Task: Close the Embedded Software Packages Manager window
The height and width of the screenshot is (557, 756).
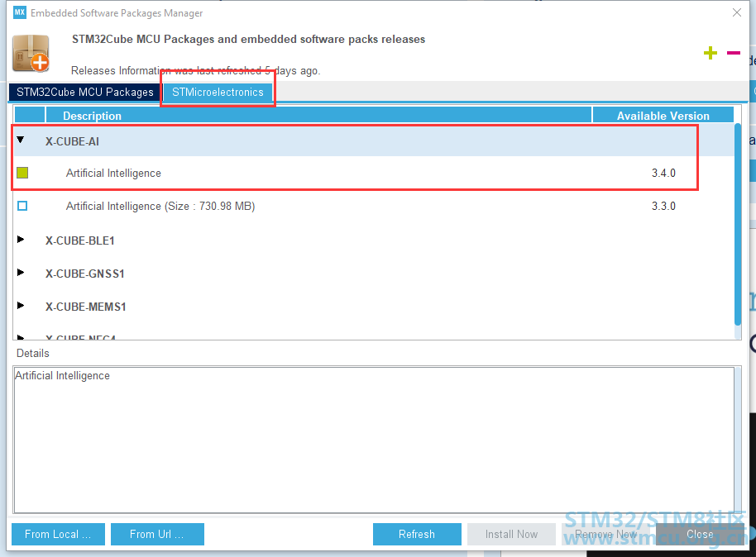Action: (x=737, y=12)
